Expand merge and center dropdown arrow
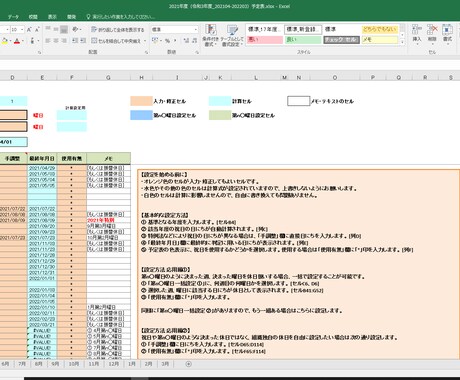This screenshot has height=380, width=460. point(145,41)
